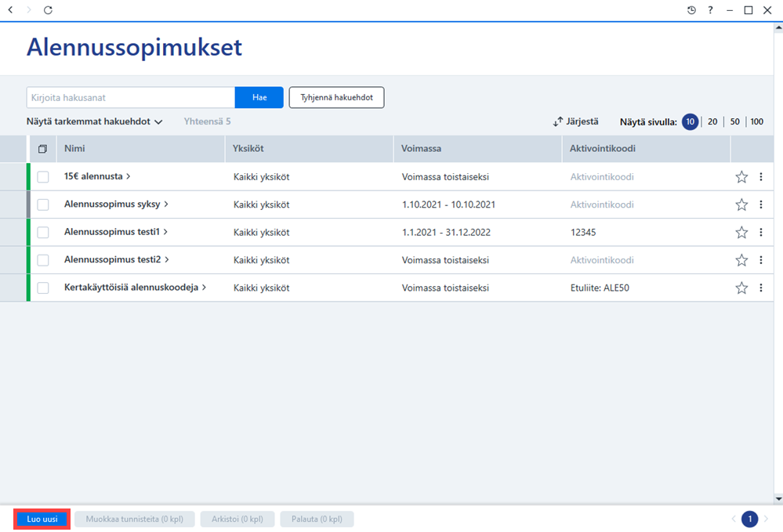Click the Luo uusi button
The height and width of the screenshot is (532, 783).
click(x=42, y=519)
